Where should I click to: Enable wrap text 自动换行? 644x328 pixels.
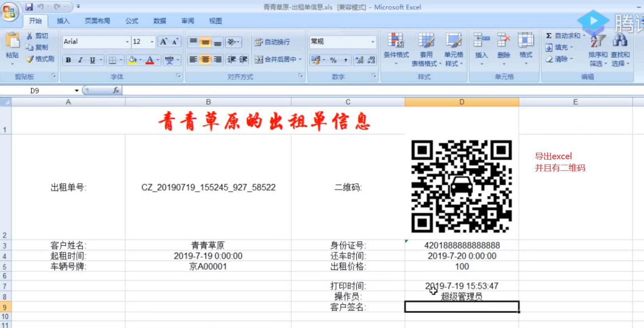point(272,42)
